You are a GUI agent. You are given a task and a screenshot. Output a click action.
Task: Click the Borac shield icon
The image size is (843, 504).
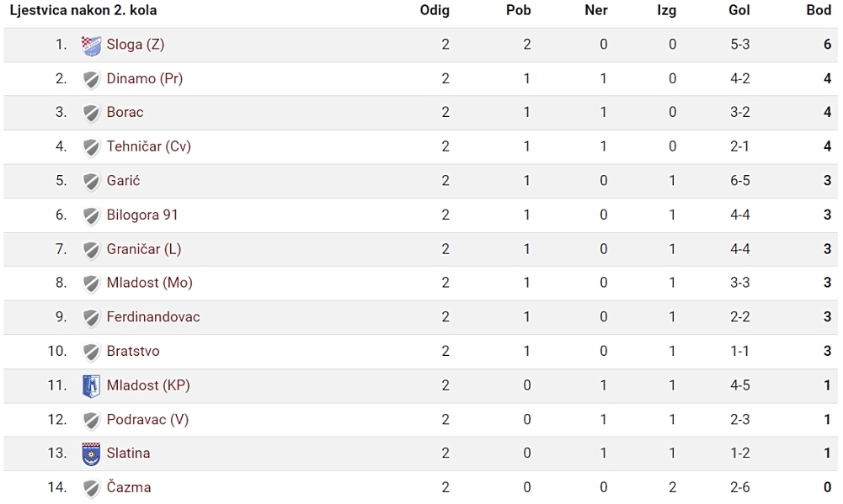coord(92,114)
